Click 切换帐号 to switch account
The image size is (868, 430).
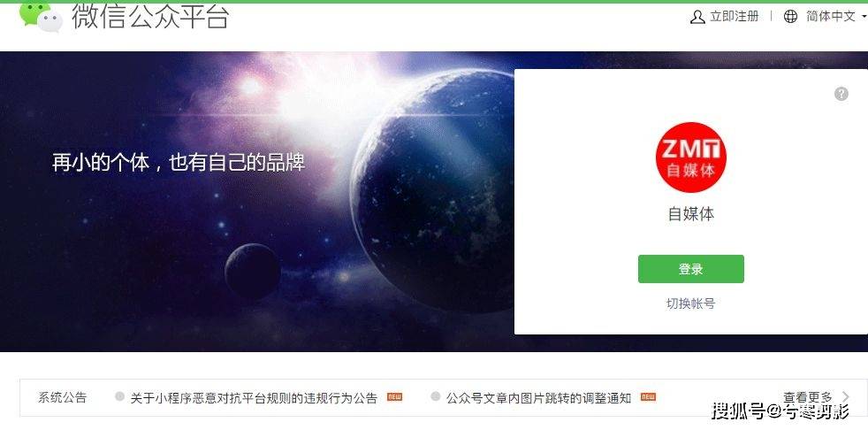[x=691, y=303]
